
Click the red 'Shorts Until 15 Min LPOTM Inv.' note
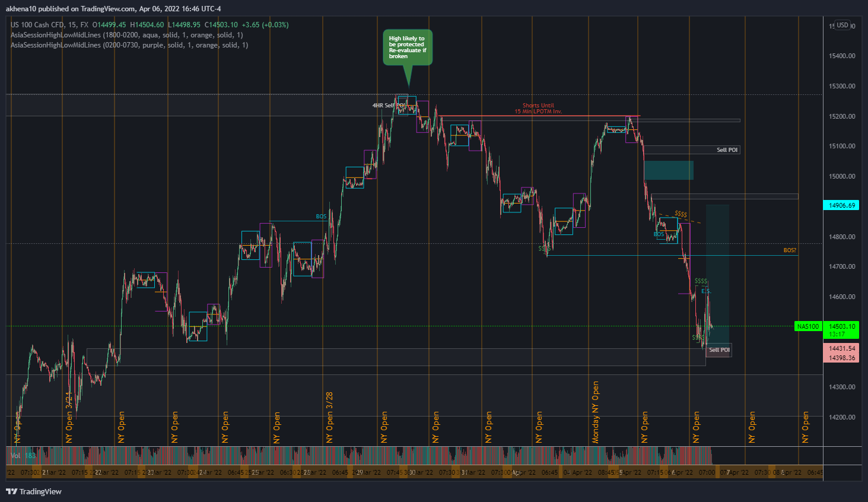pyautogui.click(x=538, y=109)
